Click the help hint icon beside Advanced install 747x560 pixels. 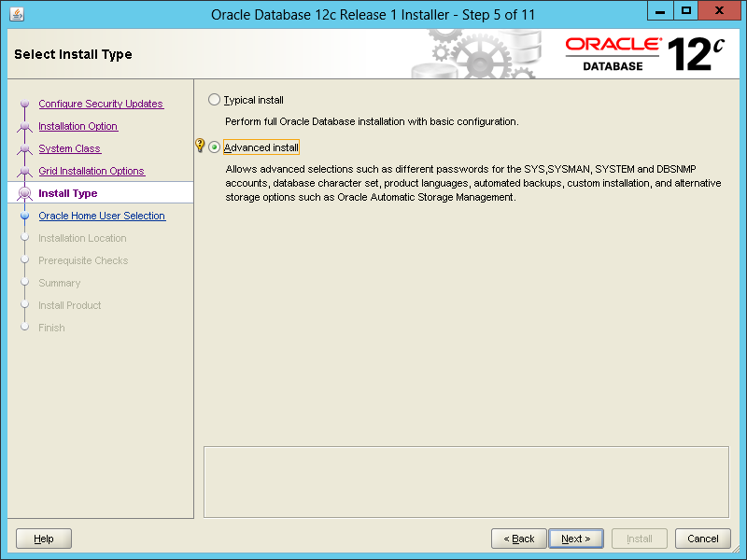point(200,146)
